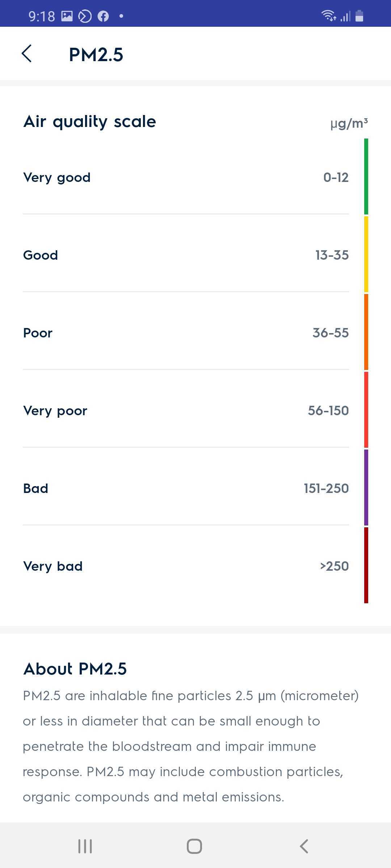Tap the Facebook notification icon

pyautogui.click(x=103, y=16)
